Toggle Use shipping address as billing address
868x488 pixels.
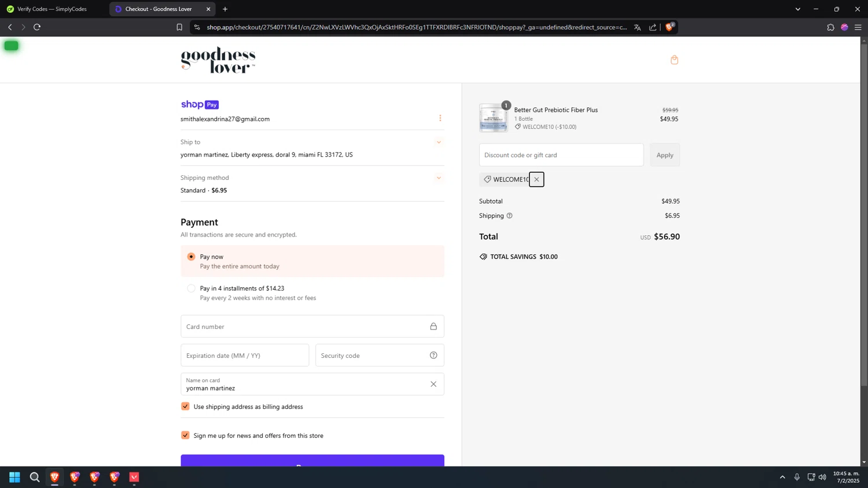pyautogui.click(x=185, y=406)
